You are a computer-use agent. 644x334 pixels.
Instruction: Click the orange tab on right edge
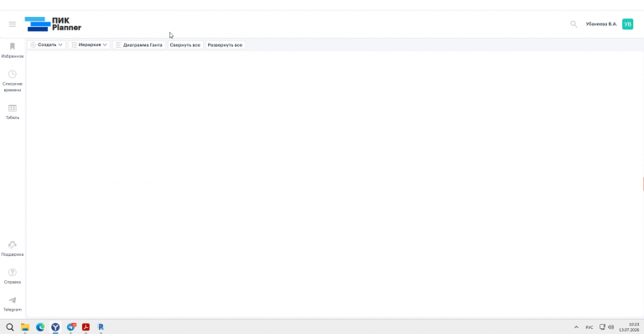pyautogui.click(x=643, y=184)
